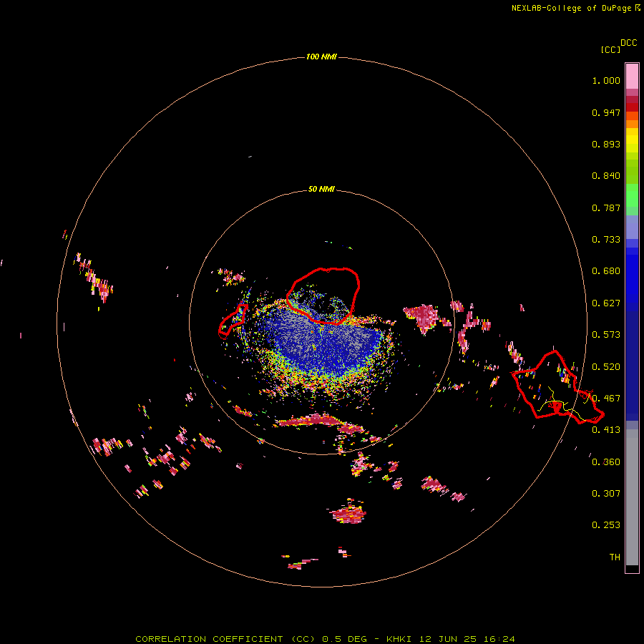
Task: Select the 1.000 value on the color scale
Action: pos(606,80)
